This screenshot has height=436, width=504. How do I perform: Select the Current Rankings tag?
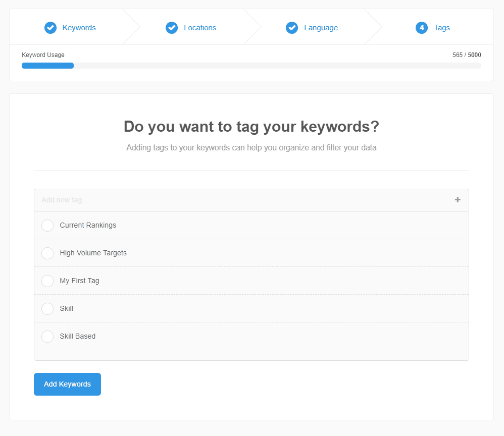point(47,226)
